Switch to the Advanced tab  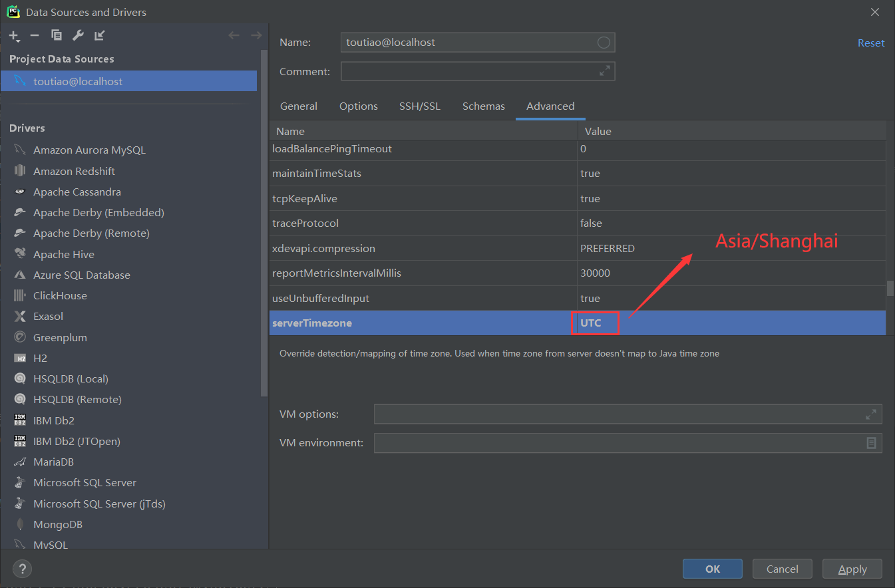pyautogui.click(x=550, y=106)
